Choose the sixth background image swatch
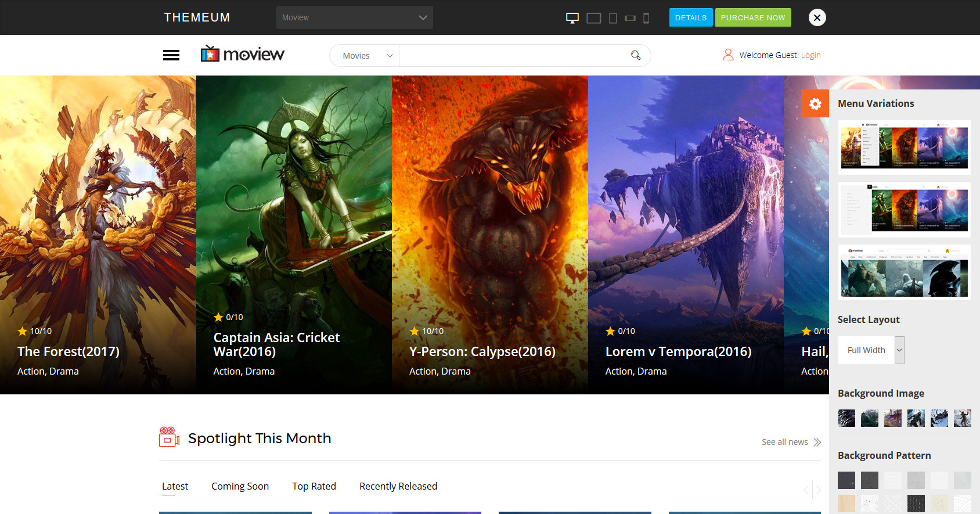The height and width of the screenshot is (514, 980). [963, 418]
